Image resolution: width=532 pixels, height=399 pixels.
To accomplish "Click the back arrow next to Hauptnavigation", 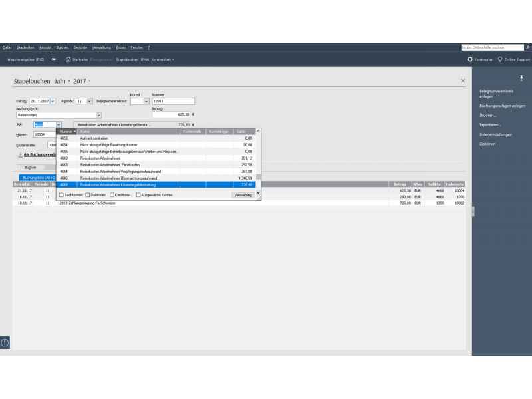I will pos(53,59).
